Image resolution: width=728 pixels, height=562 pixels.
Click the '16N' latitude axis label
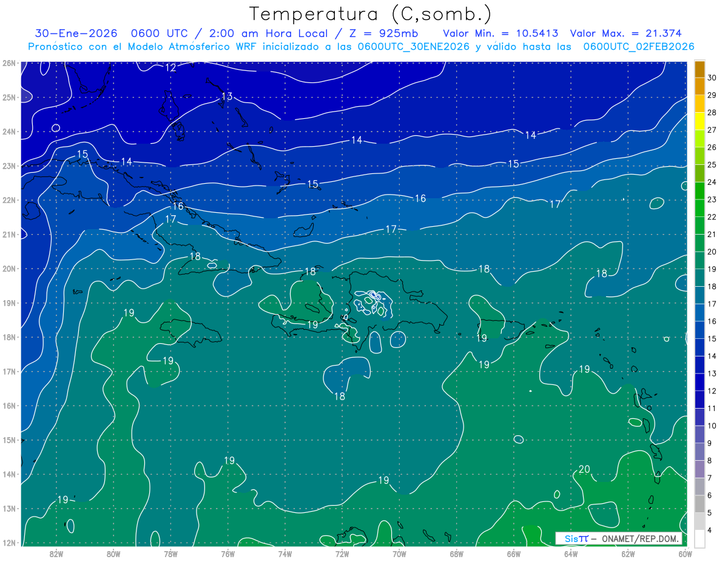click(8, 406)
